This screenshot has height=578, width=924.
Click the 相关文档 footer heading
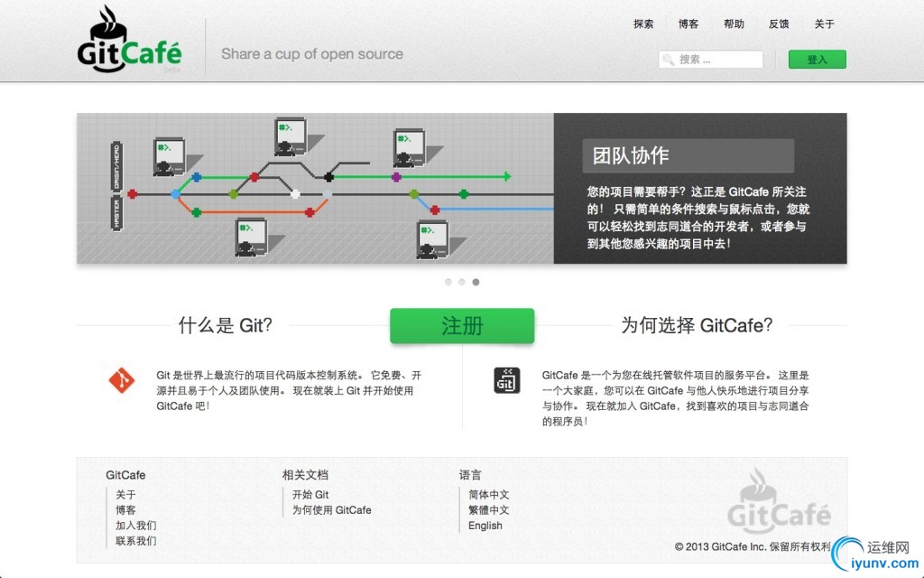coord(305,475)
